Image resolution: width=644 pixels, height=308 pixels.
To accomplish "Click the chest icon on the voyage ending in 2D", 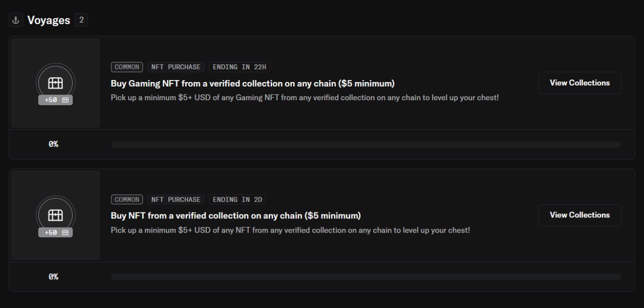I will [55, 215].
